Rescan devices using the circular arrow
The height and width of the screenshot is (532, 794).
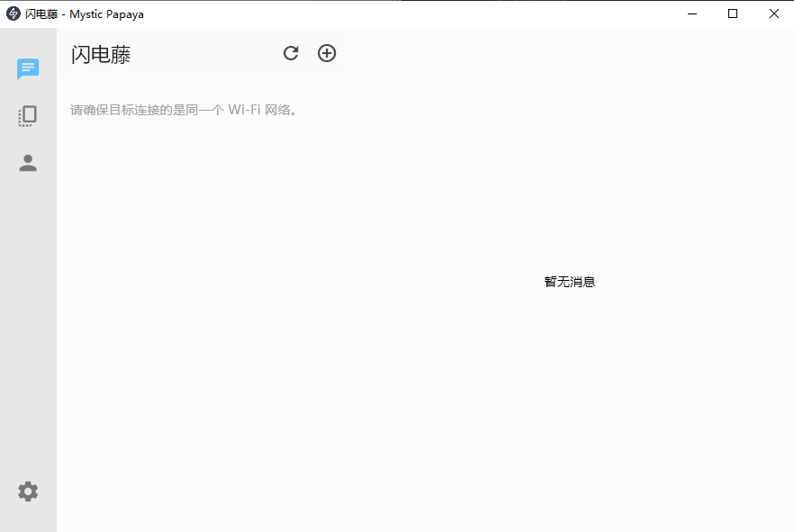click(291, 53)
